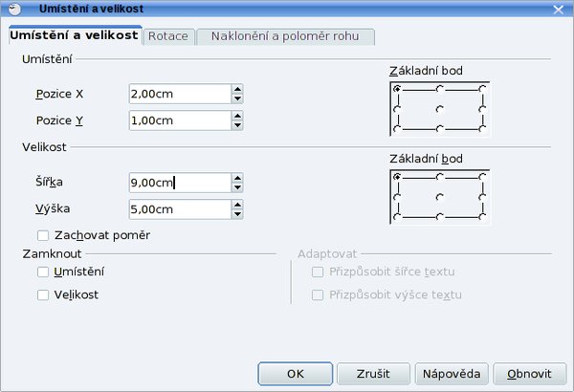
Task: Increase Výška using up arrow
Action: point(237,205)
